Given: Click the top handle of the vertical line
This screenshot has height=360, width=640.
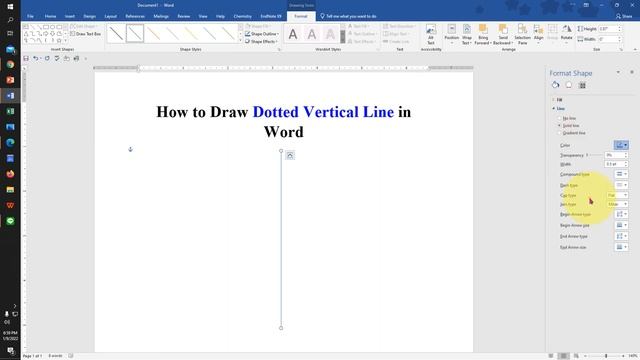Looking at the screenshot, I should (x=281, y=151).
